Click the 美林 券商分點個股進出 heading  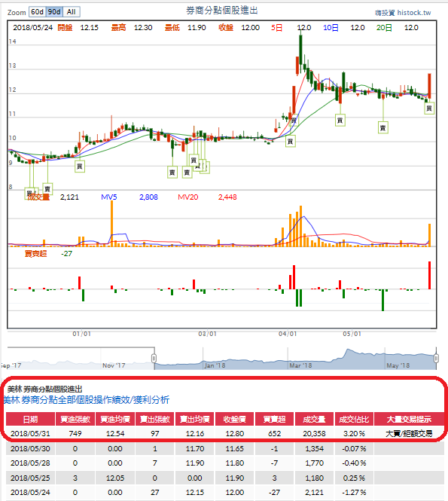coord(44,389)
